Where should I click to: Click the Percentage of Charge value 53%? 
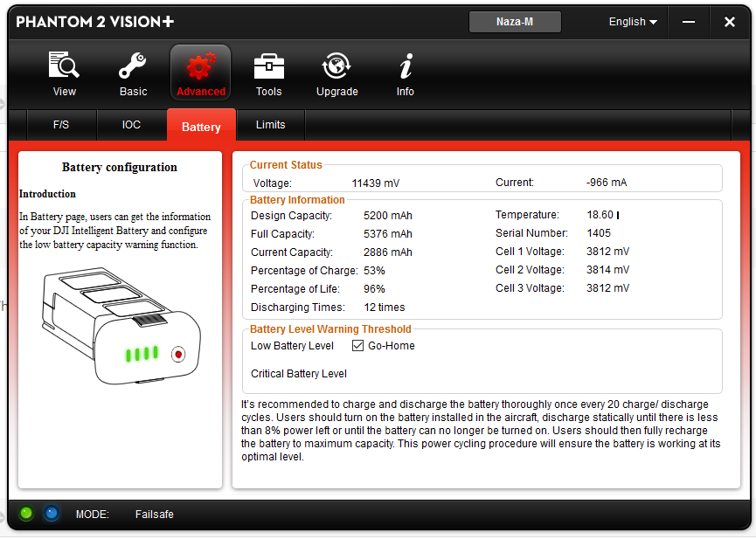click(374, 271)
